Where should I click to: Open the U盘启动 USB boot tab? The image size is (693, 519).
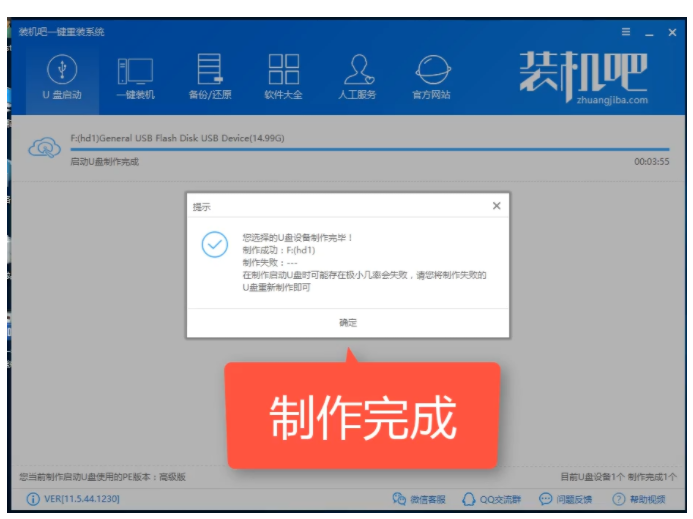(x=62, y=77)
